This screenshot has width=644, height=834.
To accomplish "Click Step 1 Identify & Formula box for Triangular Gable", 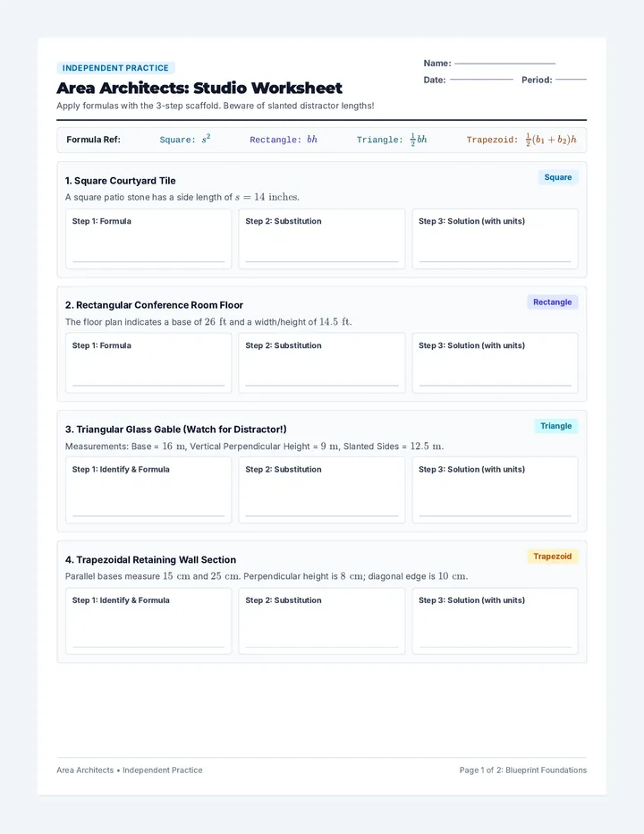I will tap(148, 489).
